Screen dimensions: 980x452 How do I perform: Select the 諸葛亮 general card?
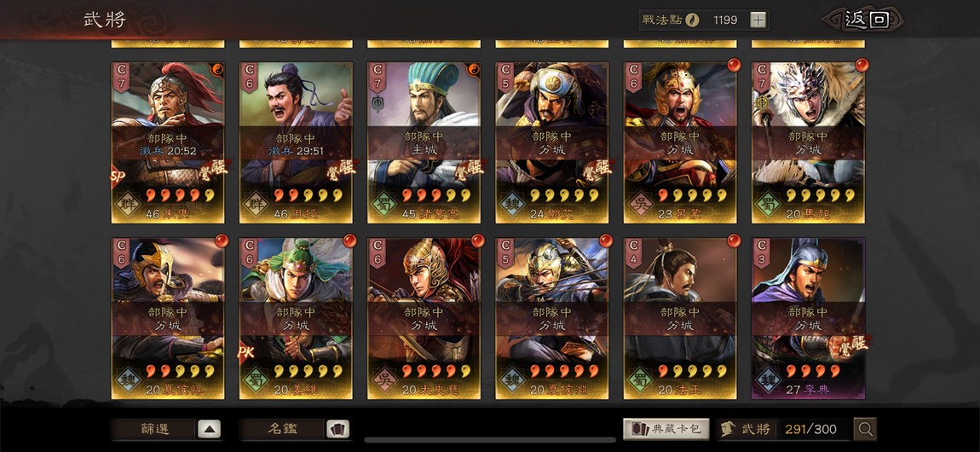point(424,142)
